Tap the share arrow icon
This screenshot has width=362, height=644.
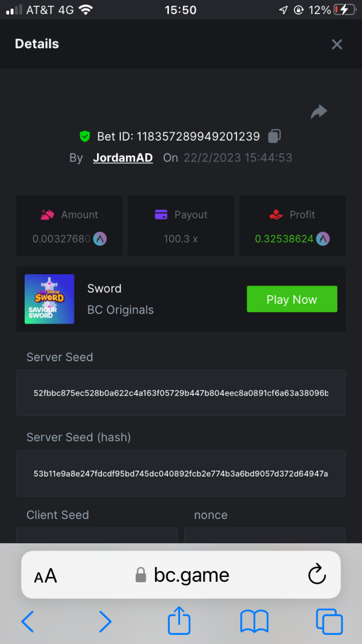coord(319,112)
